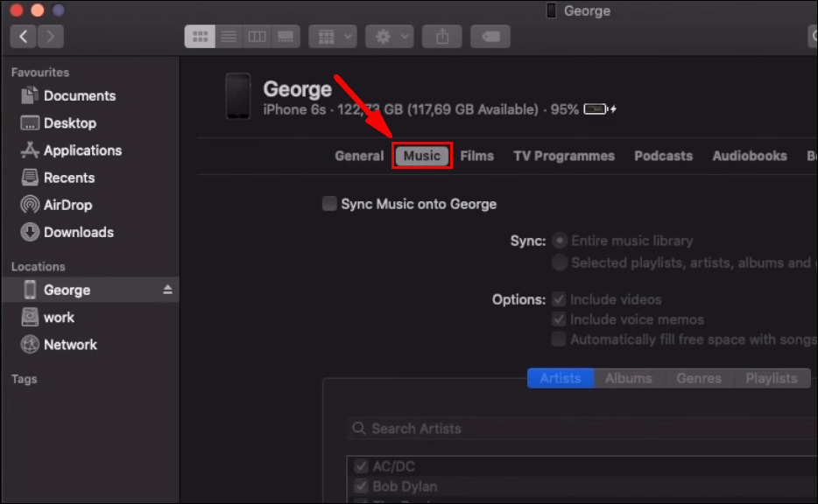This screenshot has height=504, width=818.
Task: Switch to list view
Action: point(229,37)
